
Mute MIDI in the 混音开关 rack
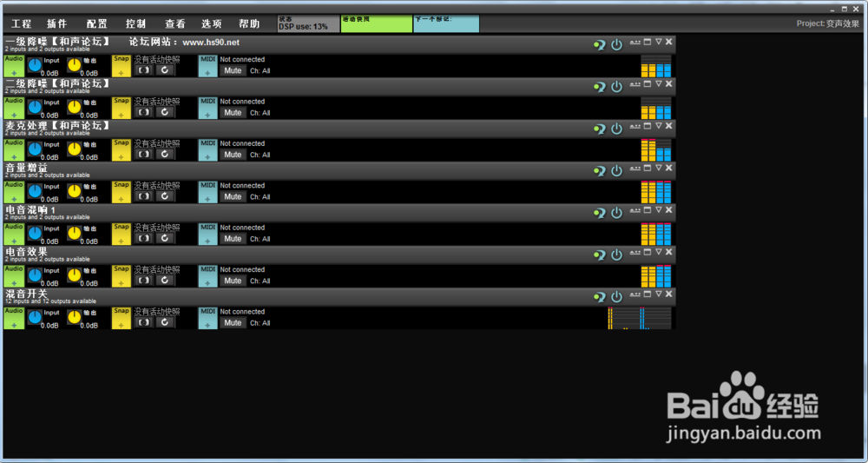click(233, 323)
